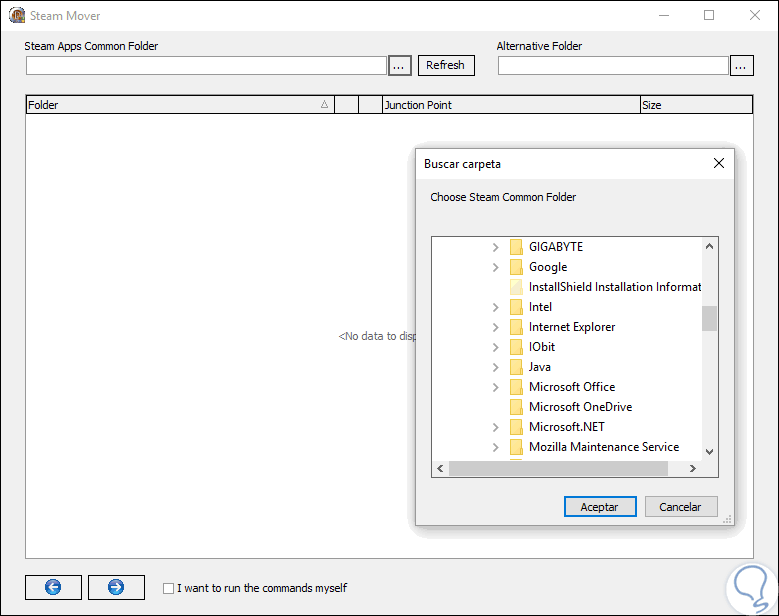This screenshot has width=779, height=616.
Task: Enable 'I want to run the commands myself'
Action: tap(168, 588)
